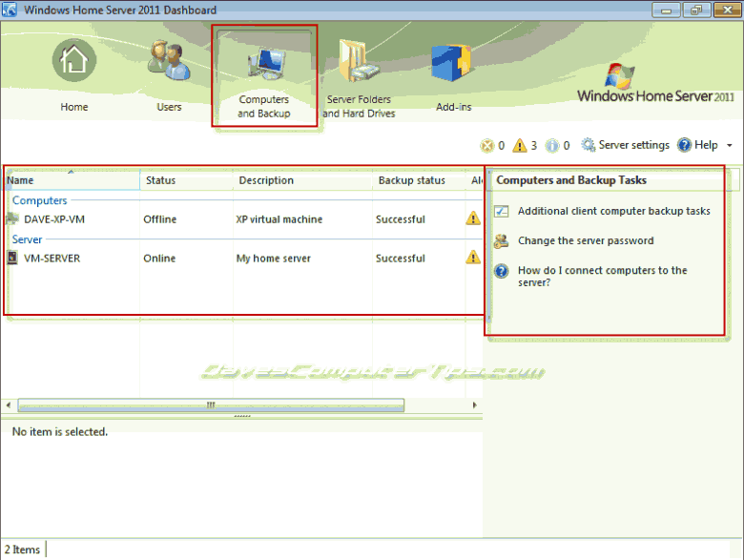Click the Dashboard title bar app icon
The width and height of the screenshot is (744, 560).
tap(9, 10)
